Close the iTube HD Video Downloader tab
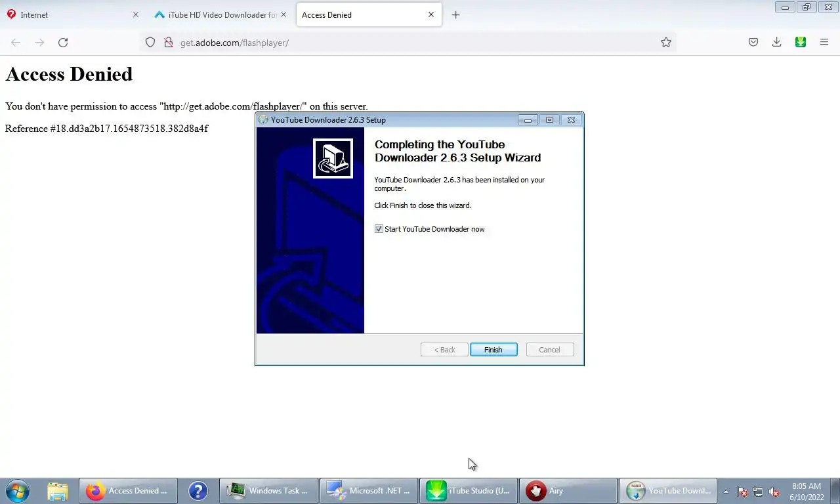Screen dimensions: 840x504 (x=283, y=14)
